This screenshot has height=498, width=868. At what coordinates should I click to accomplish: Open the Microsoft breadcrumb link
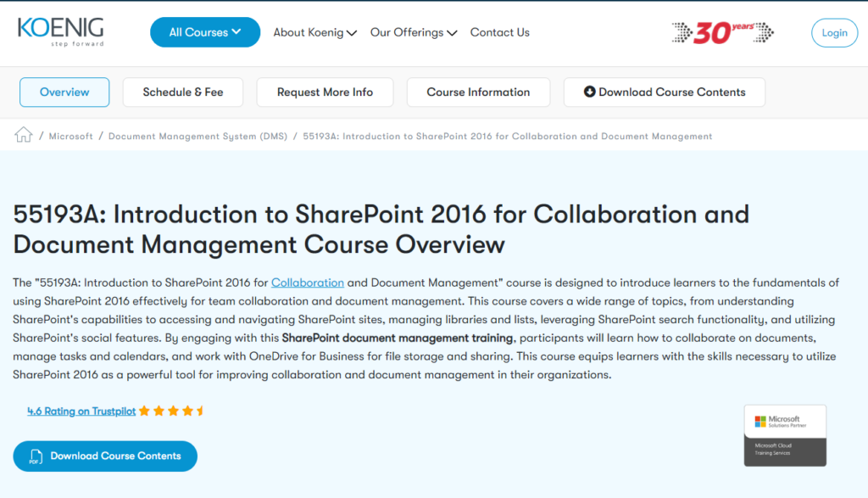point(71,137)
